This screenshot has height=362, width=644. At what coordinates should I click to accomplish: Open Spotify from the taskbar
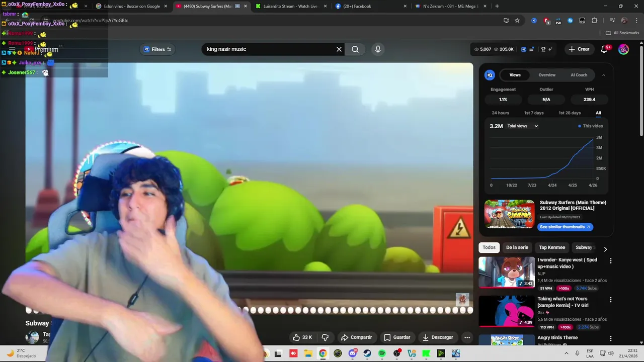click(382, 353)
